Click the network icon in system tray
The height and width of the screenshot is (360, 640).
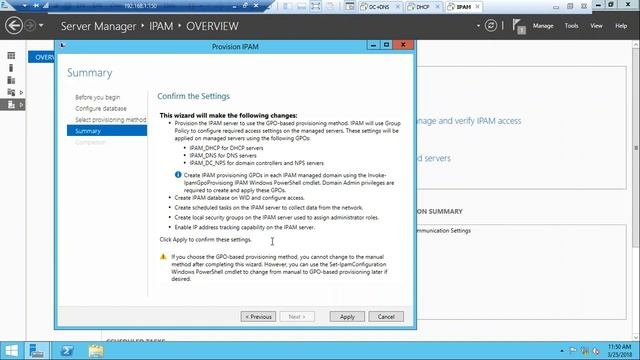585,351
